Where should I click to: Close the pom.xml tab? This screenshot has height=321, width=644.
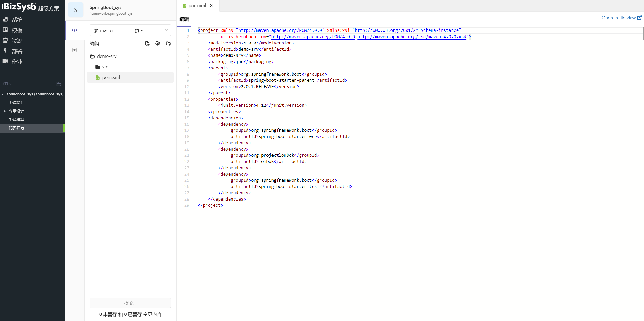pos(211,6)
